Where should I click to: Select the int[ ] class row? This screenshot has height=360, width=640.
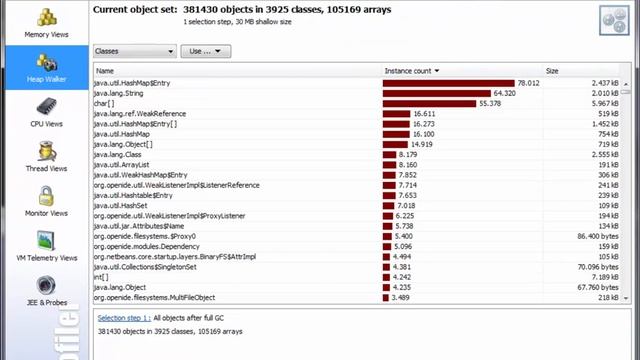pos(357,277)
